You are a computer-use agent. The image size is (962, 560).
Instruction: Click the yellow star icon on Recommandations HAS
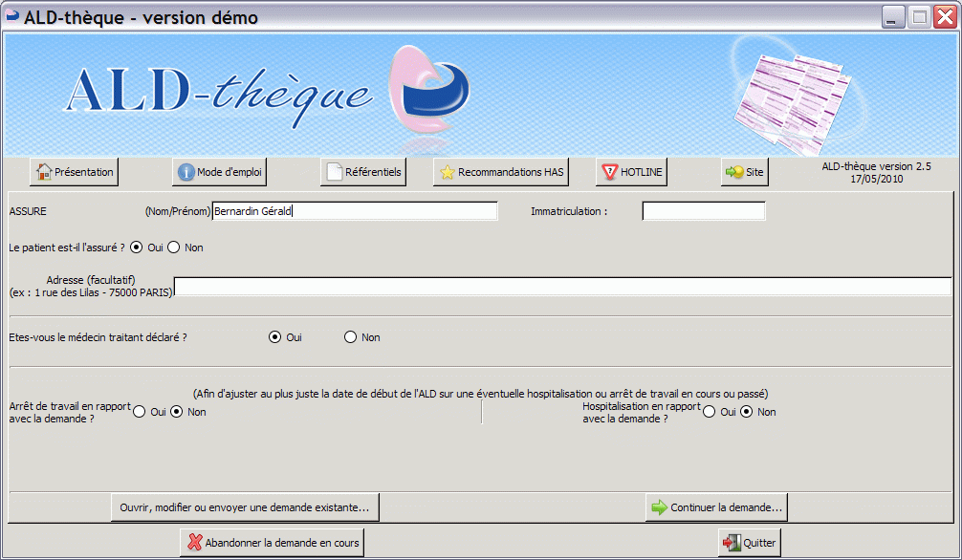point(448,172)
